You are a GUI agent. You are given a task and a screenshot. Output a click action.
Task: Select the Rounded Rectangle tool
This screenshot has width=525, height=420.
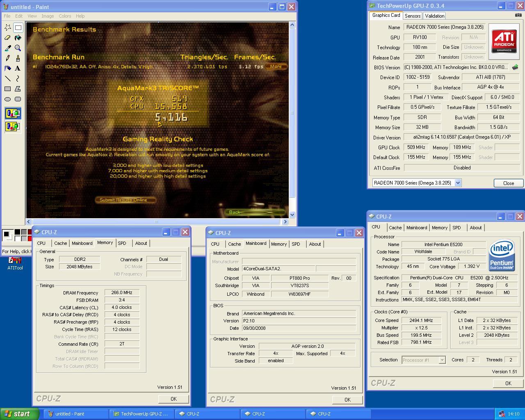click(18, 99)
